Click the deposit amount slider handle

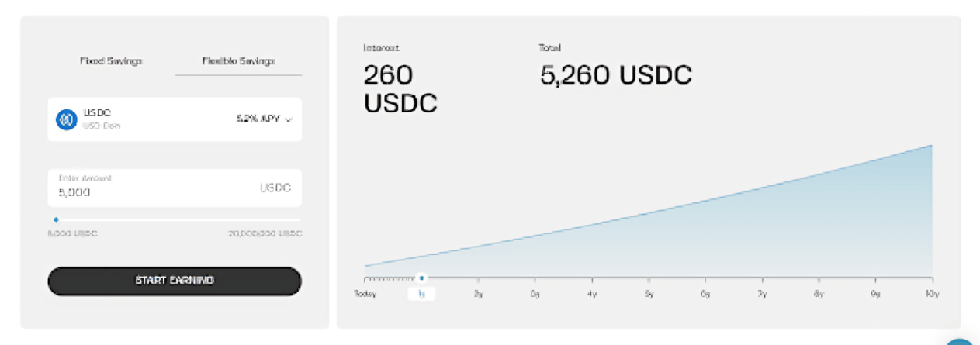coord(56,220)
